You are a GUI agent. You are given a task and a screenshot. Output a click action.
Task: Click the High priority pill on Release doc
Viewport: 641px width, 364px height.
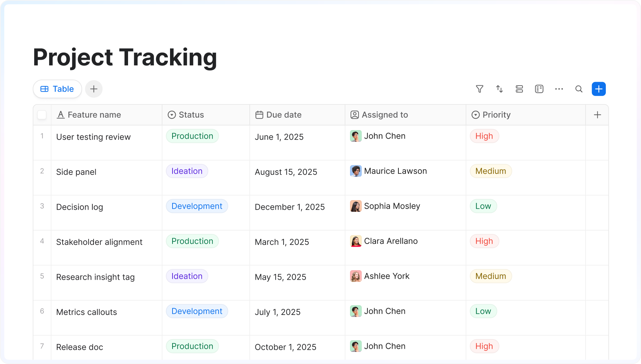[x=484, y=346]
